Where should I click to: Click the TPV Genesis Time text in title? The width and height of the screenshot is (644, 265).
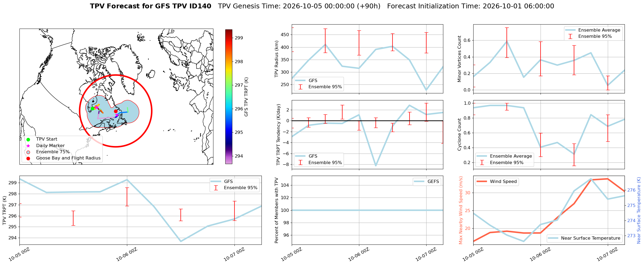(x=299, y=6)
